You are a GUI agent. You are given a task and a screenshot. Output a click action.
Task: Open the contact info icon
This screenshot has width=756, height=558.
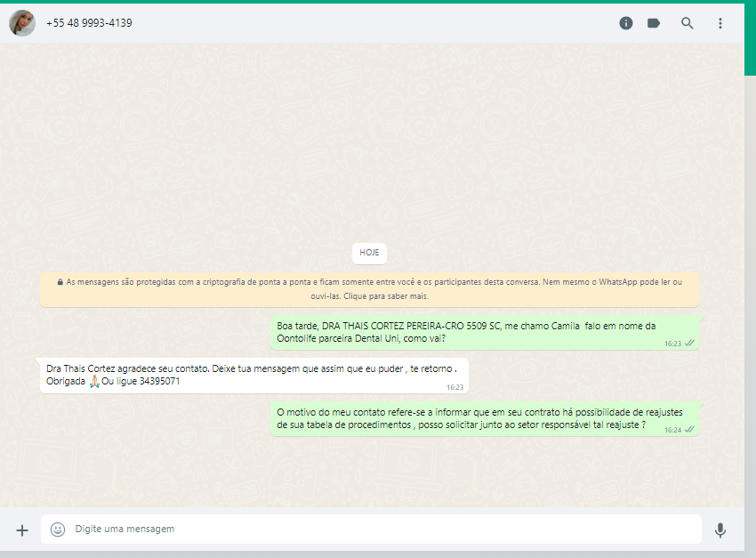coord(626,23)
